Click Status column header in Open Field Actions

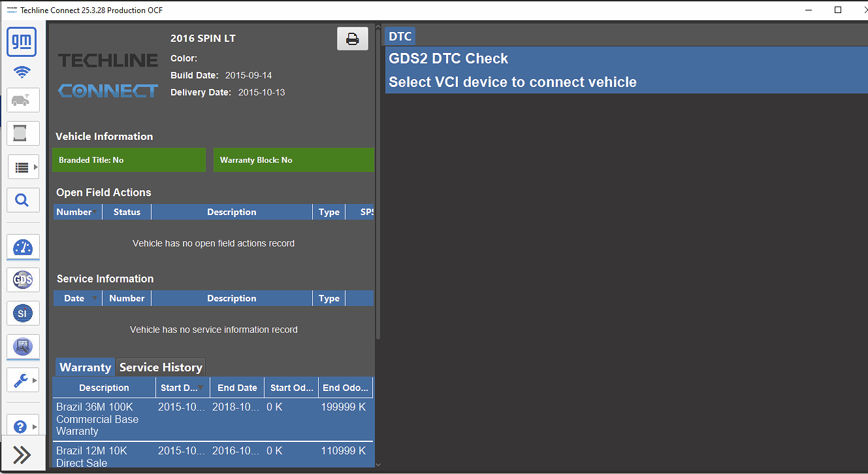click(127, 212)
